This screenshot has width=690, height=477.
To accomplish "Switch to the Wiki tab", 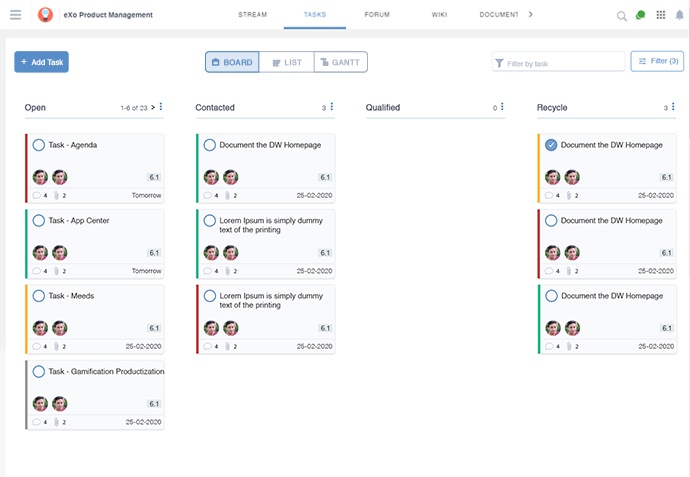I will click(440, 15).
